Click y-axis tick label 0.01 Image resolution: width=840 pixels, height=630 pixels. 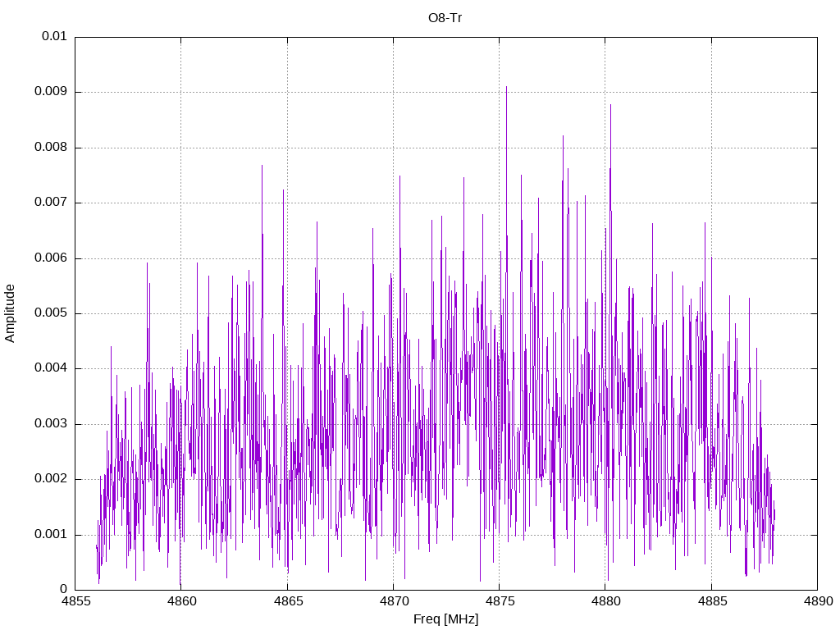[x=55, y=36]
